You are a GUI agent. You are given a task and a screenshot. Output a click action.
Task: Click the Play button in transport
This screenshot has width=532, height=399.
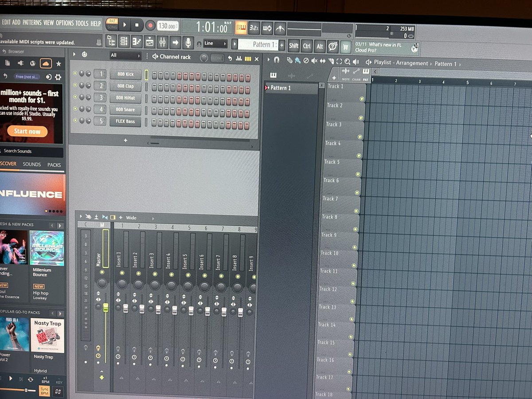(125, 25)
